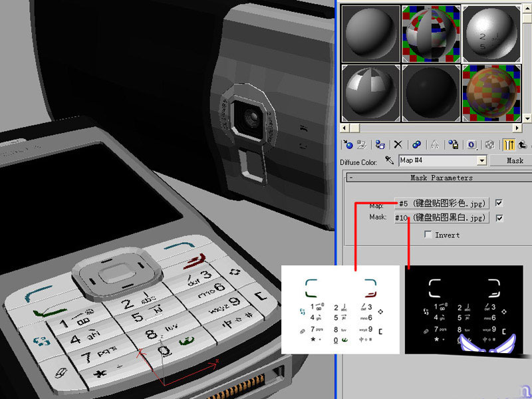Select the Assign Material to Selection icon
Viewport: 532px width, 399px height.
pos(380,144)
